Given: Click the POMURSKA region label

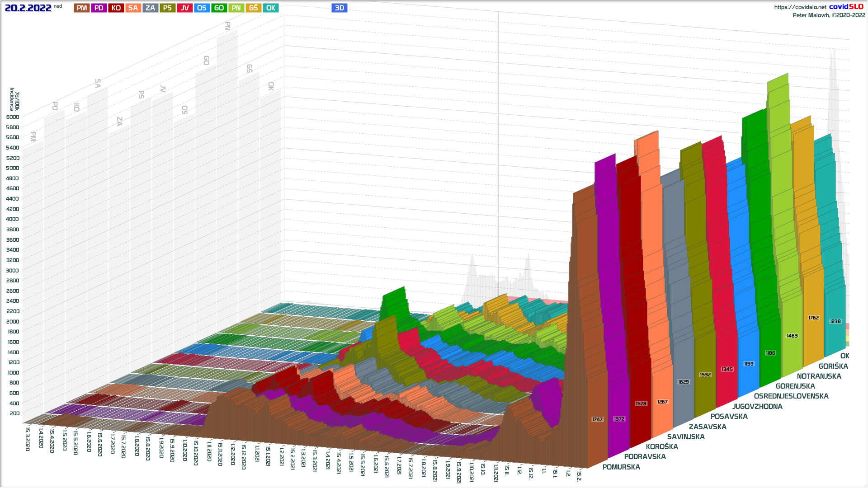Looking at the screenshot, I should point(621,467).
